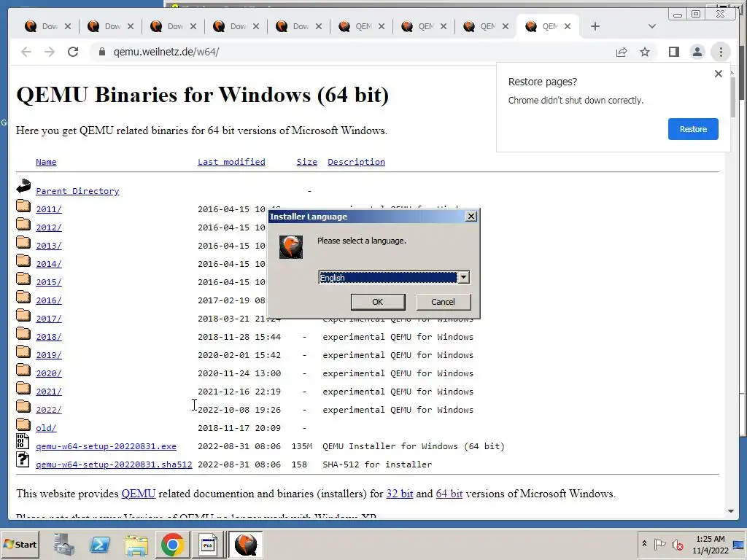Open the old/ folder link
Image resolution: width=747 pixels, height=560 pixels.
46,428
